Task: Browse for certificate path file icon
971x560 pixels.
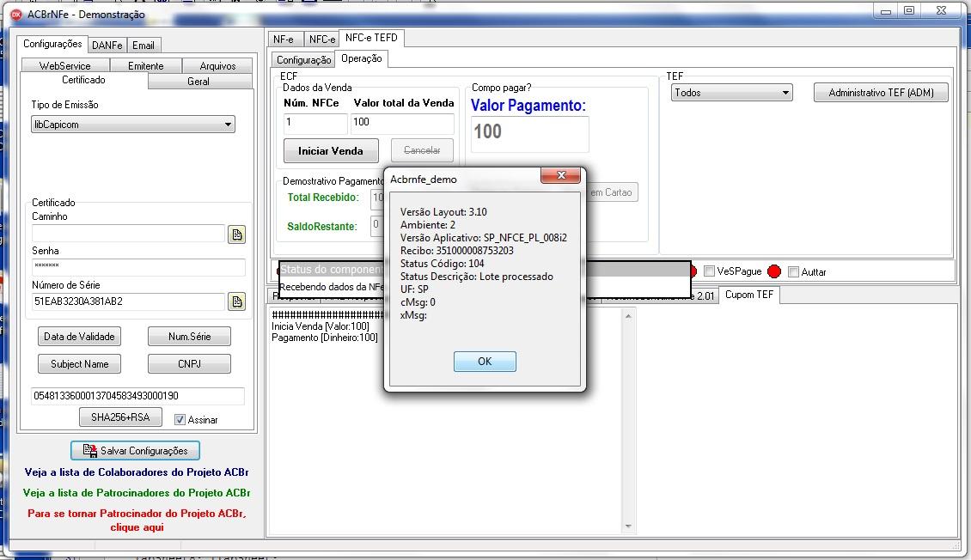Action: point(236,234)
